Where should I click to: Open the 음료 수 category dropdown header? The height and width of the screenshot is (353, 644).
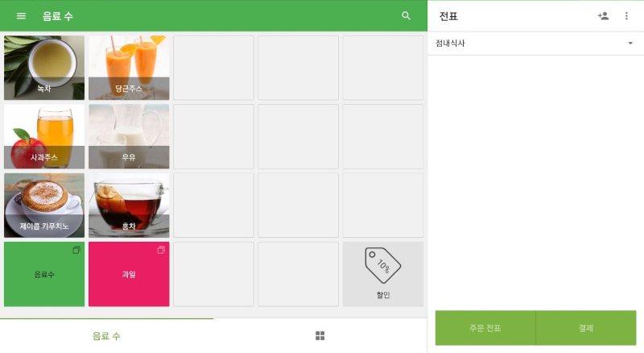[x=58, y=16]
